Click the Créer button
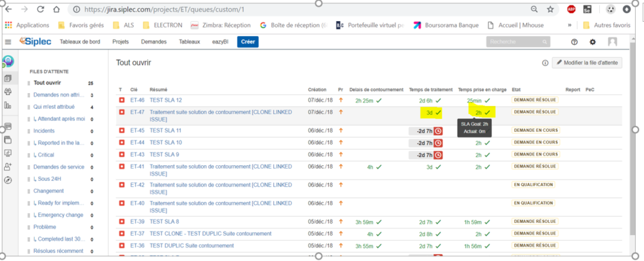 [x=248, y=42]
